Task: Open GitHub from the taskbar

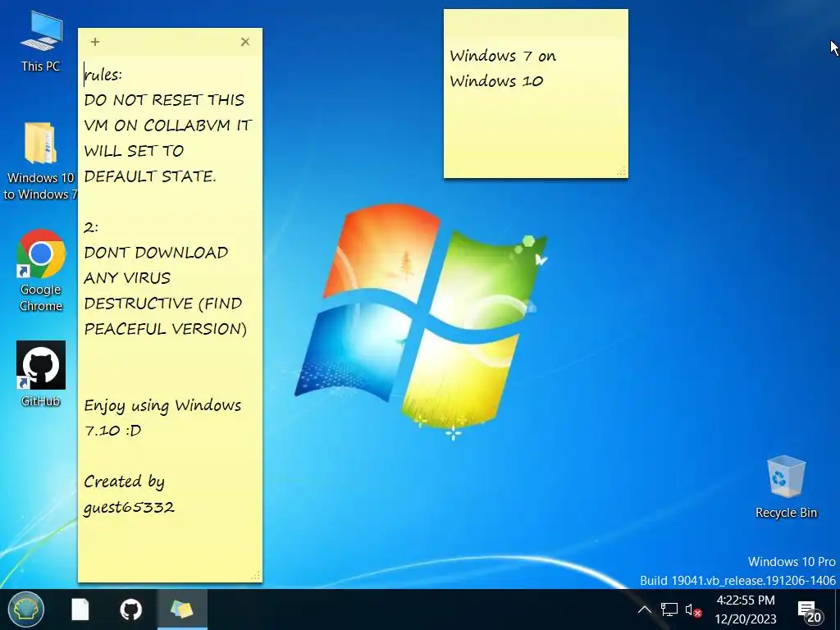Action: point(130,609)
